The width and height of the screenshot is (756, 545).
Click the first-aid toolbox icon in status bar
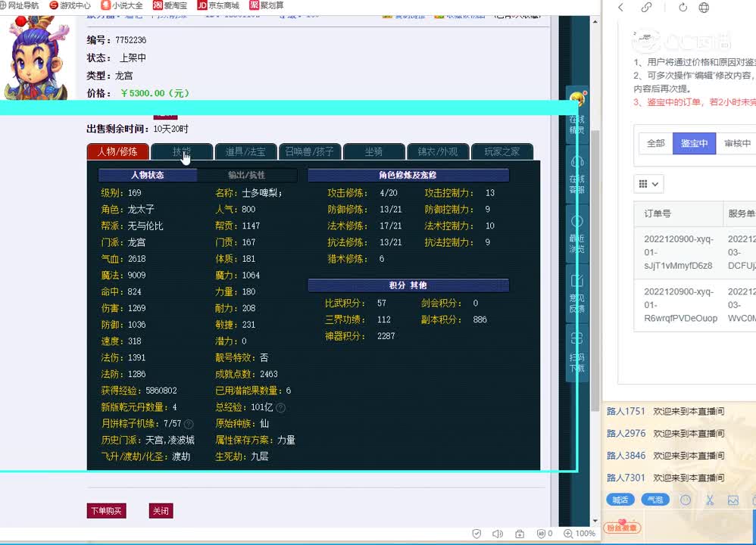pos(520,534)
